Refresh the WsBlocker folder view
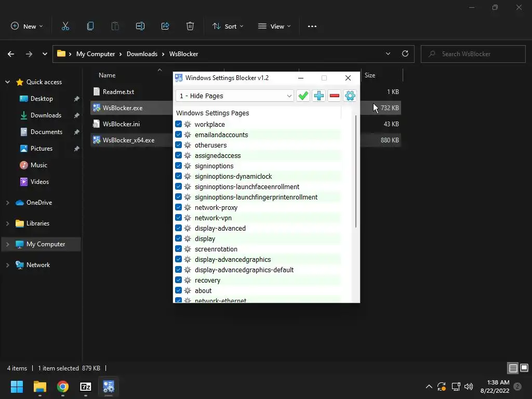The height and width of the screenshot is (399, 532). click(405, 54)
